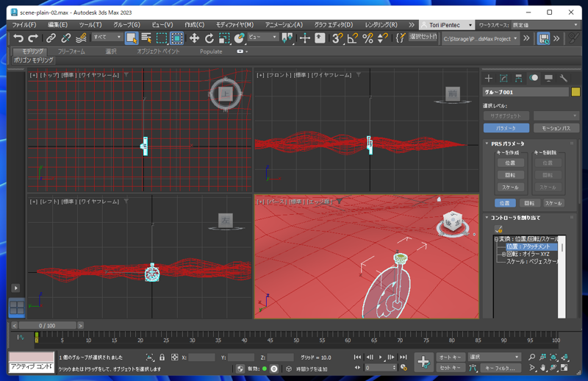Click the X coordinate input field
This screenshot has width=588, height=381.
[x=201, y=357]
